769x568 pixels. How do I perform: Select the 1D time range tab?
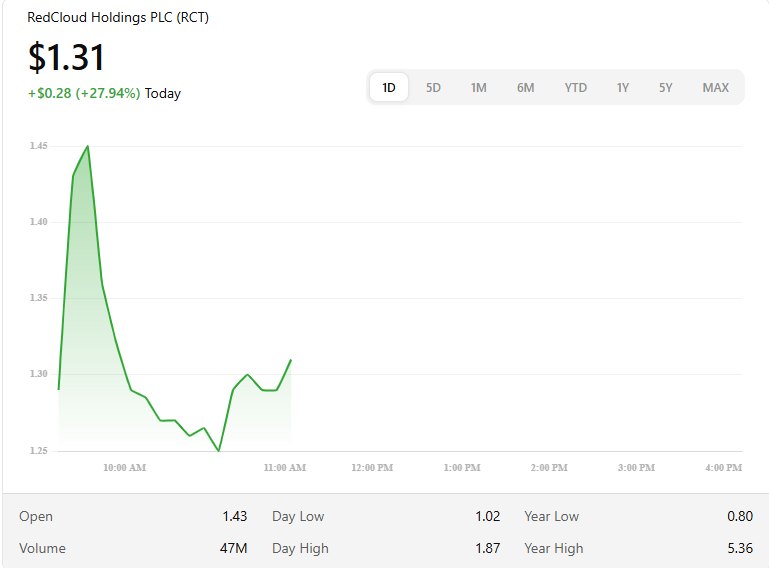click(388, 87)
